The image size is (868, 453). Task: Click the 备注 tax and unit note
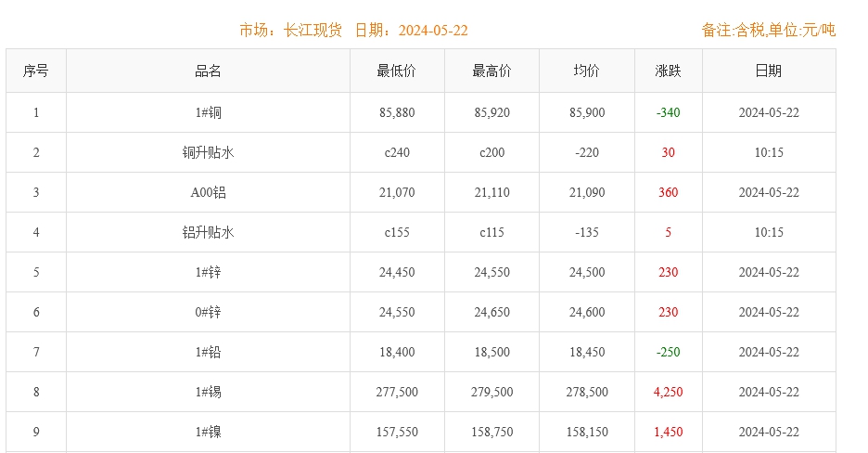(768, 31)
